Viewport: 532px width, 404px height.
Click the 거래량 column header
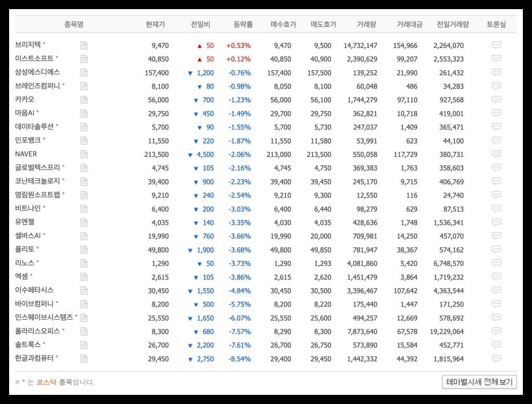366,25
